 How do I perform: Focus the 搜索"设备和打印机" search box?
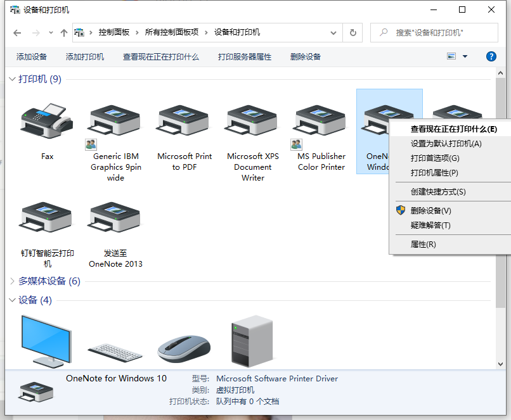click(434, 32)
